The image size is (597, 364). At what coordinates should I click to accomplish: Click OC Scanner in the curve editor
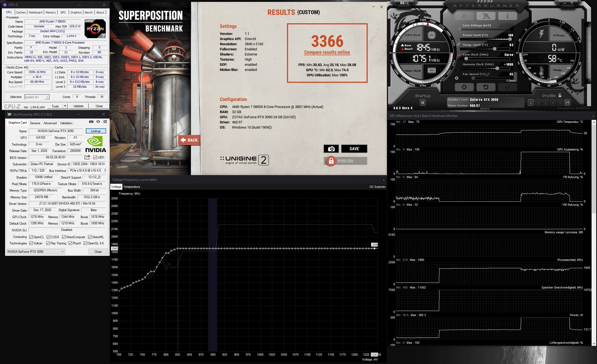(377, 187)
